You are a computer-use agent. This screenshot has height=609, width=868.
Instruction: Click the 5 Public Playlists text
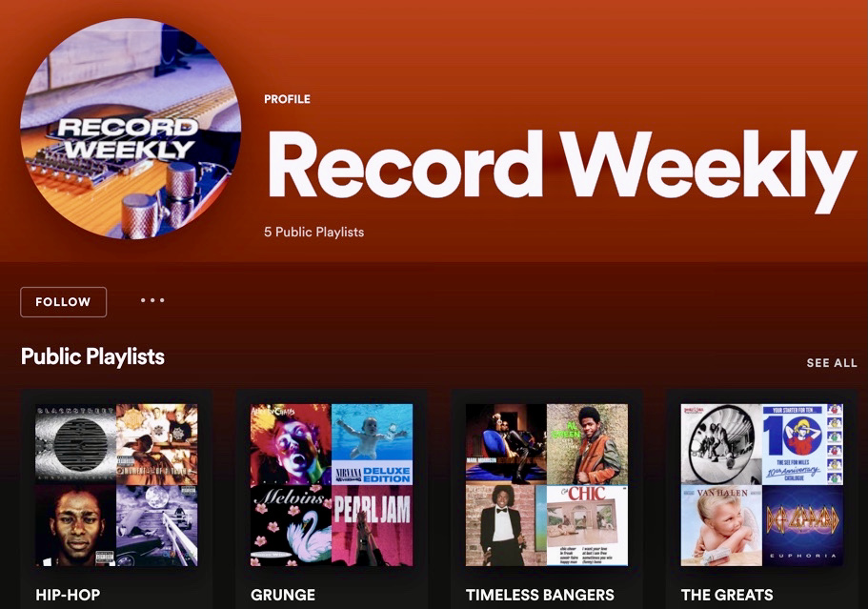pyautogui.click(x=313, y=232)
